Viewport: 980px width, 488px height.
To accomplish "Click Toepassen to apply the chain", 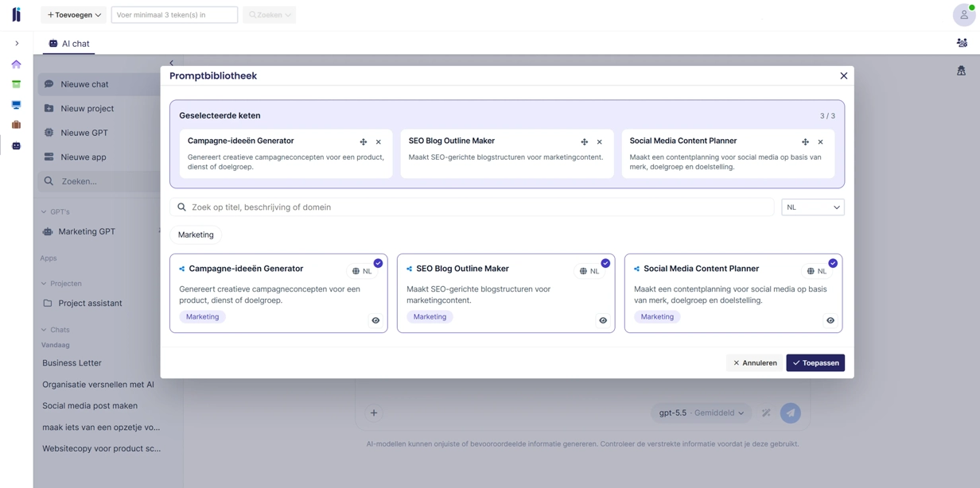I will (x=815, y=363).
